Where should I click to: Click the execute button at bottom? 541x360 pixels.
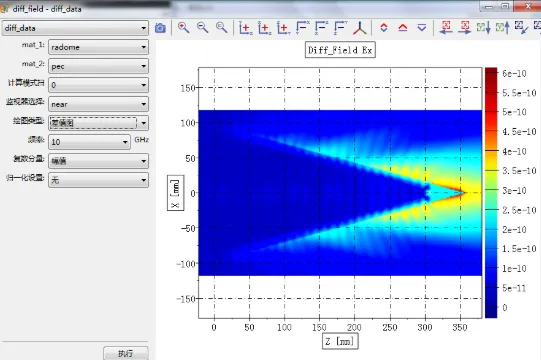126,353
